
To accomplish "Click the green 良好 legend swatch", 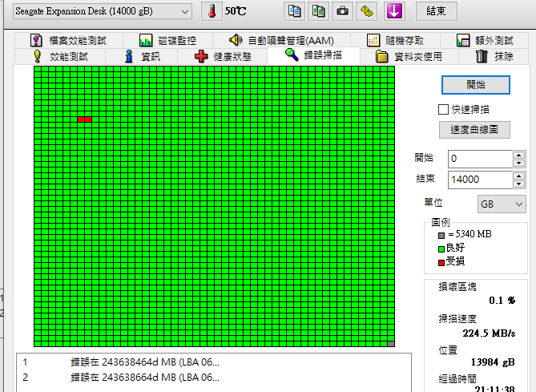I will tap(441, 249).
